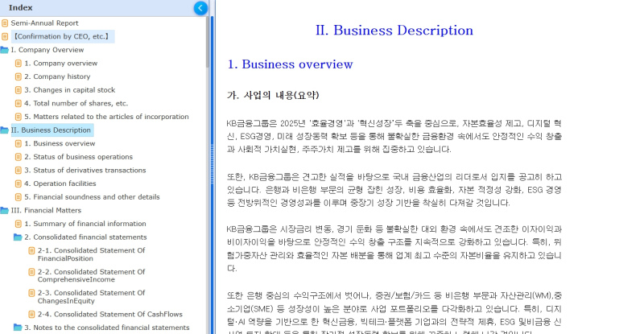The image size is (644, 334).
Task: Click the document icon for Confirmation by CEO
Action: pyautogui.click(x=5, y=36)
